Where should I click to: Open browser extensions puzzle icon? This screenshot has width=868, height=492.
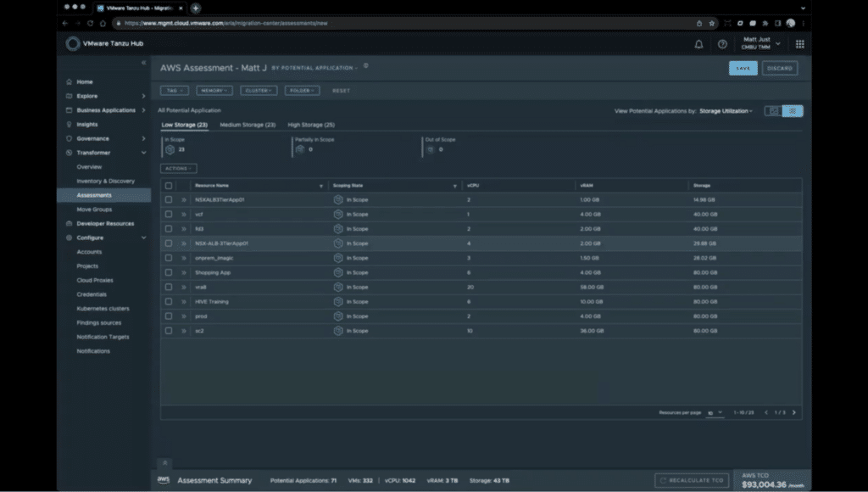765,23
